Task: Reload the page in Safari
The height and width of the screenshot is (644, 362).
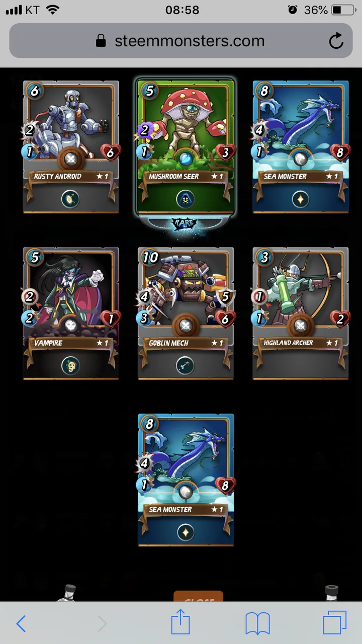Action: coord(336,41)
